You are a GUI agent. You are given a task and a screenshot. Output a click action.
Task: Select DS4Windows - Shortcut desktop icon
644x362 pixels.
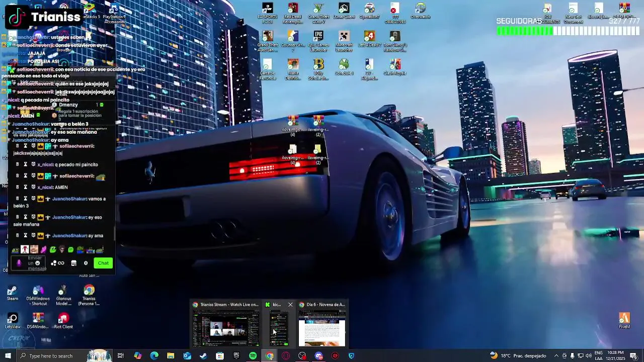click(x=38, y=295)
